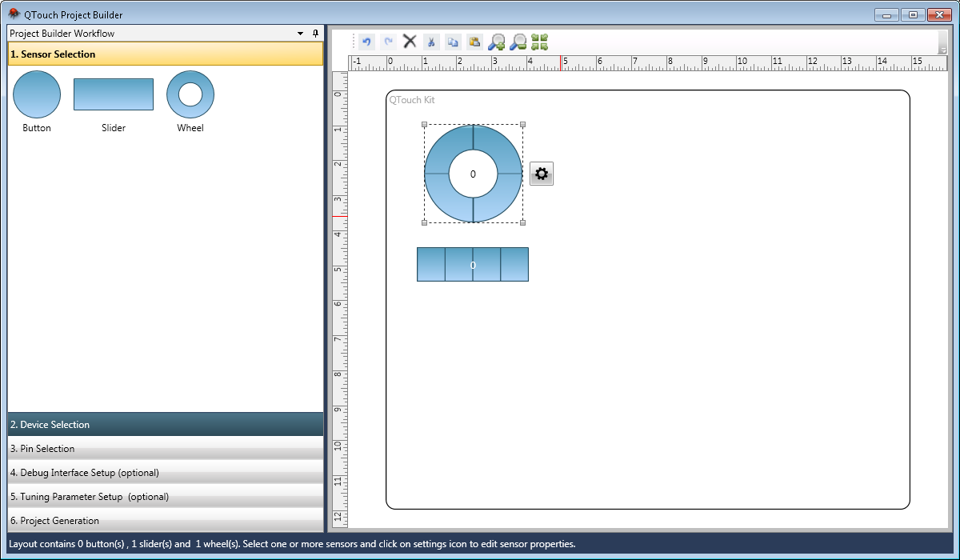Open 5. Tuning Parameter Setup step

[x=166, y=496]
